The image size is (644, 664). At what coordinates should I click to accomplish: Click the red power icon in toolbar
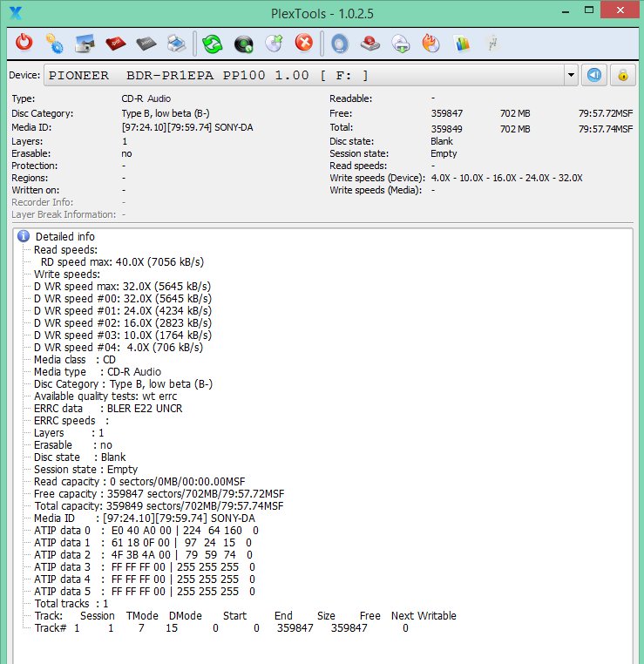click(24, 42)
